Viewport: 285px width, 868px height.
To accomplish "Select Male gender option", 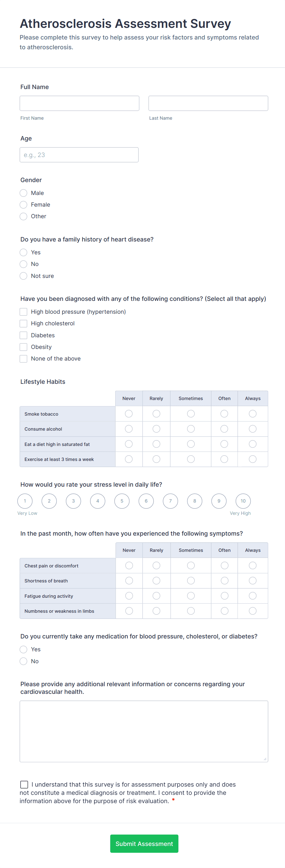I will click(23, 193).
